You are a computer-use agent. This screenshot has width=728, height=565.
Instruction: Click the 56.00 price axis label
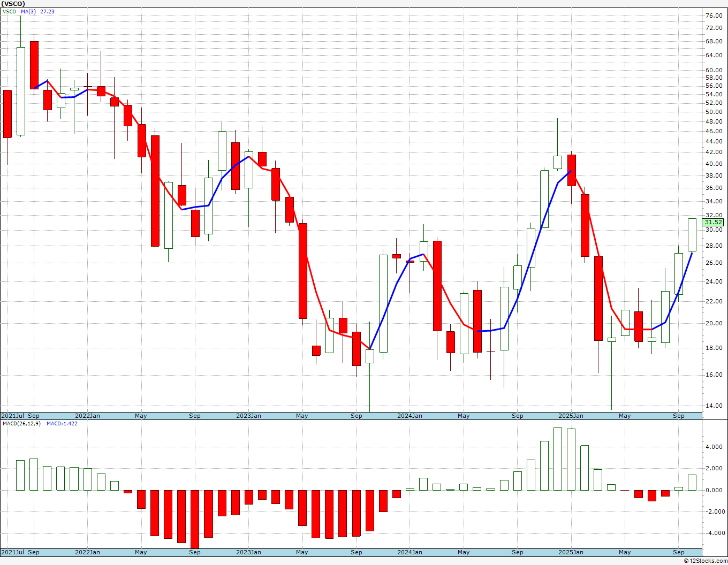714,86
